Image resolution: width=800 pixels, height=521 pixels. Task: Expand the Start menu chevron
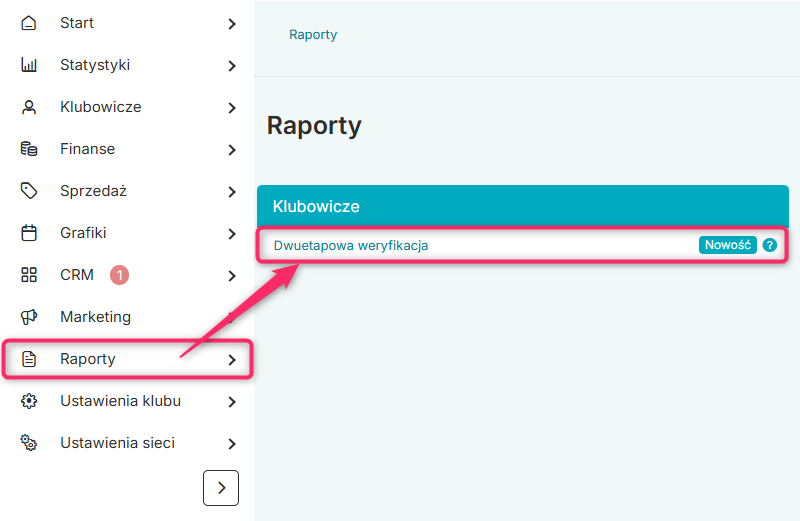pyautogui.click(x=232, y=24)
